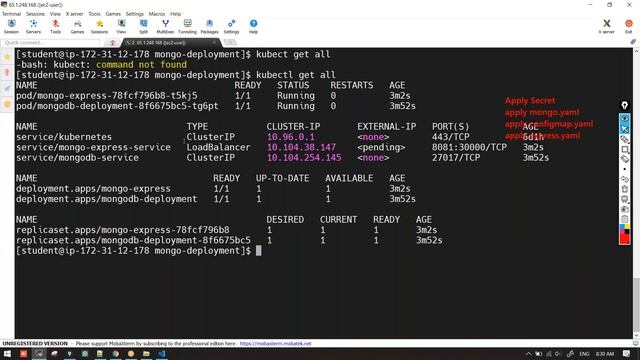Click the Tools toolbar icon
Viewport: 640px width, 360px height.
coord(55,27)
